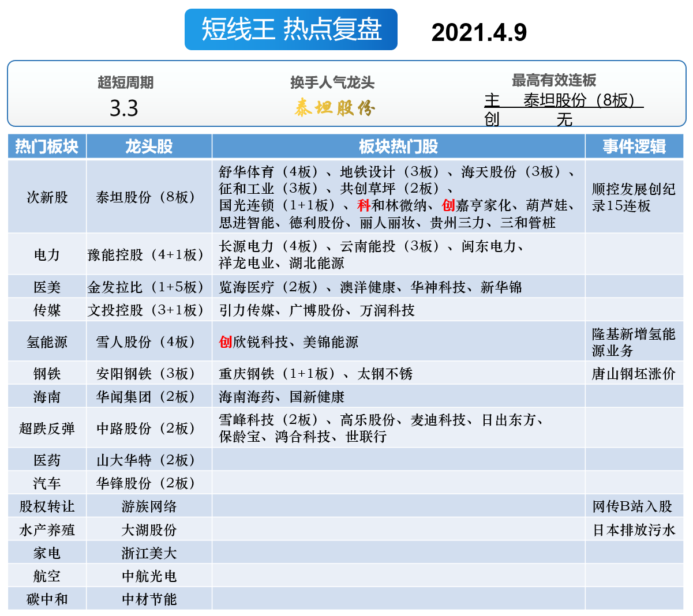Select the 钢铁 sector cell
The width and height of the screenshot is (693, 616).
click(47, 374)
